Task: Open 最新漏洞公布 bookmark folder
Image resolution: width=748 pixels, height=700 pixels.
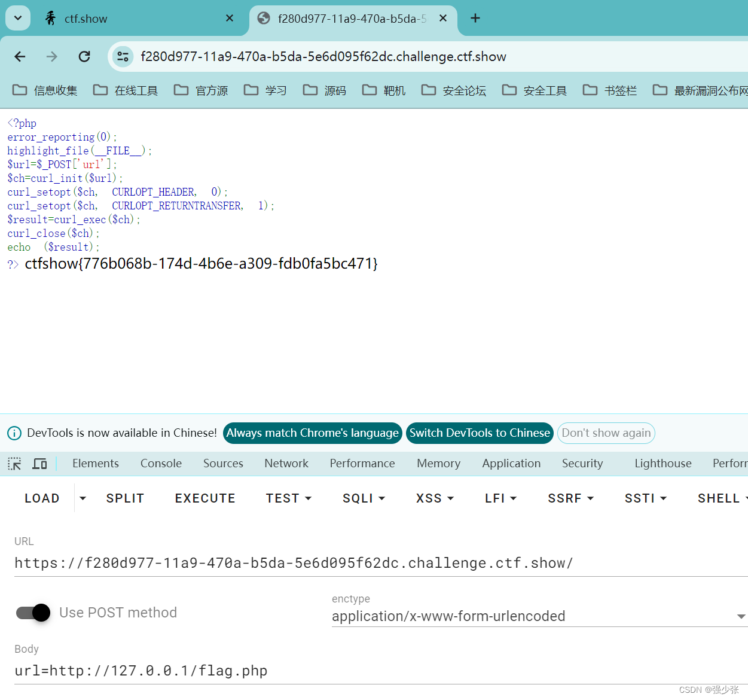Action: pyautogui.click(x=700, y=90)
